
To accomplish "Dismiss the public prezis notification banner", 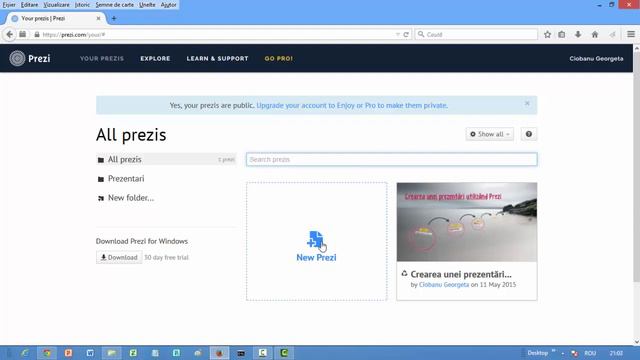I will (527, 103).
